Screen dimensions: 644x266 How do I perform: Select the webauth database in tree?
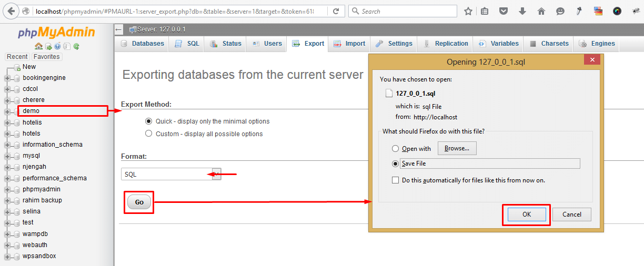tap(35, 245)
